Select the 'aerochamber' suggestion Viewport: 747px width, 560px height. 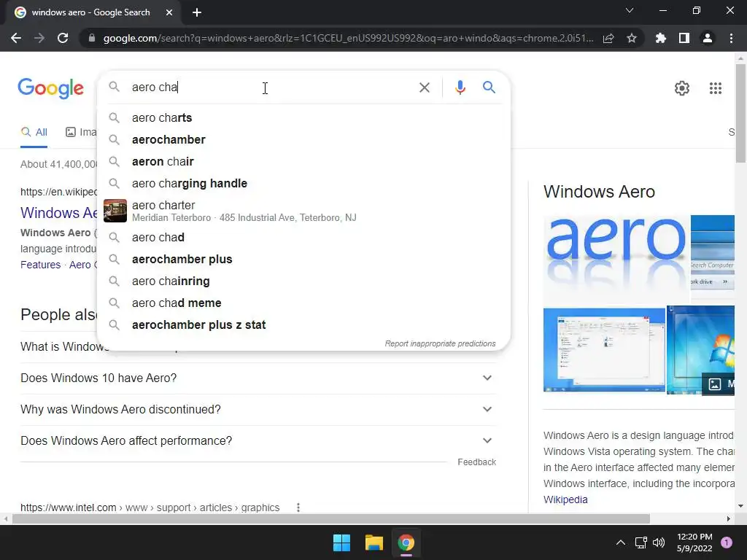[303, 139]
